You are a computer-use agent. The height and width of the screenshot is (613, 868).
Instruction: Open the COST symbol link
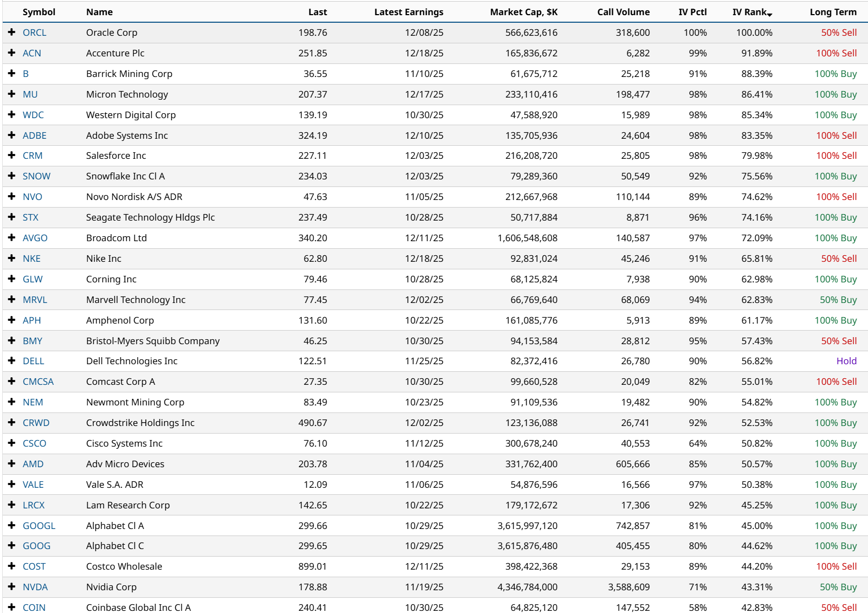[x=34, y=566]
